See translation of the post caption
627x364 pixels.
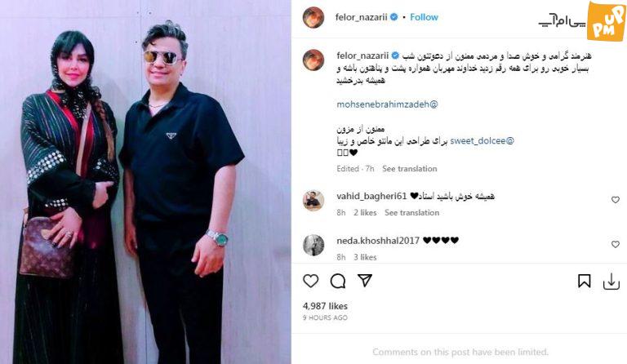410,169
